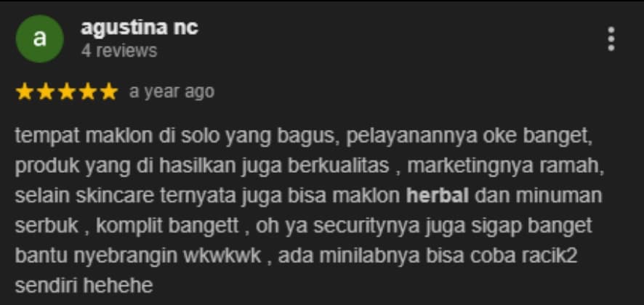Click the first yellow rating star

click(x=24, y=91)
